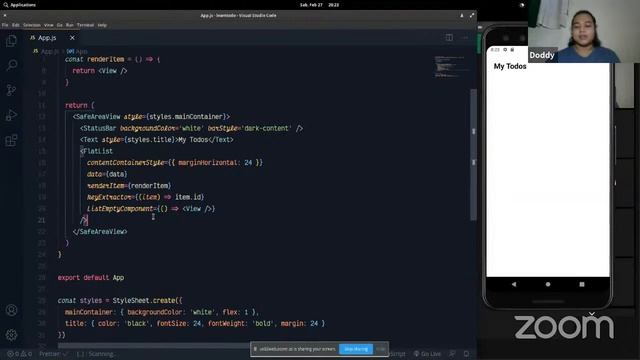Click the errors and warnings status bar counter
The image size is (640, 360).
point(20,354)
